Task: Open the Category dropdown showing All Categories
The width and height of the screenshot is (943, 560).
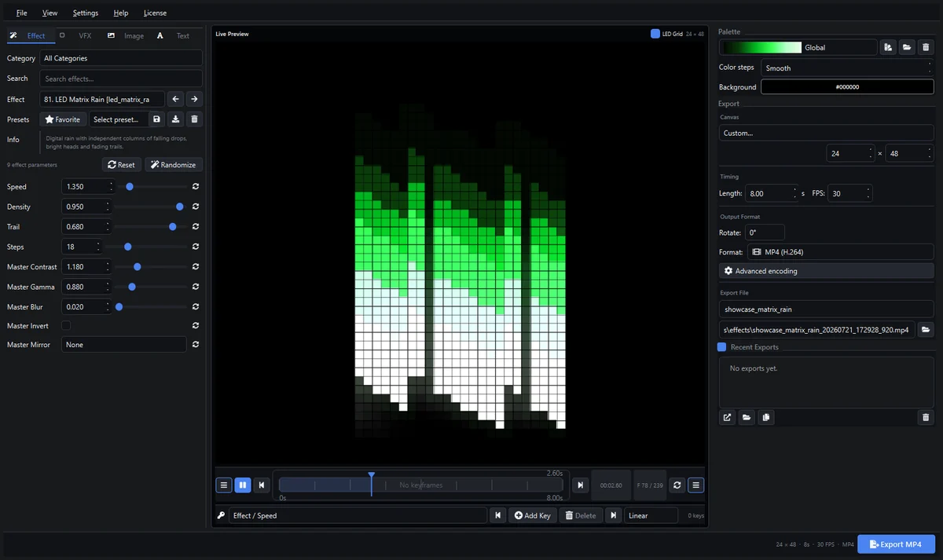Action: click(x=121, y=58)
